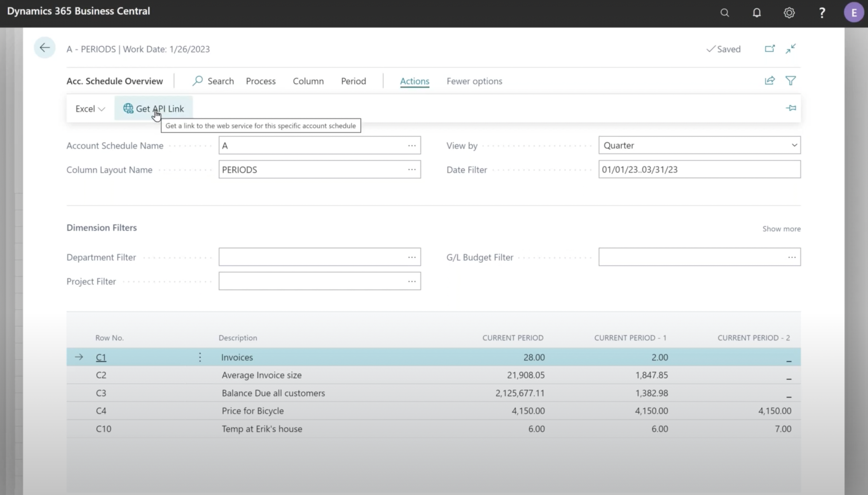
Task: Click the Description column header
Action: point(238,338)
